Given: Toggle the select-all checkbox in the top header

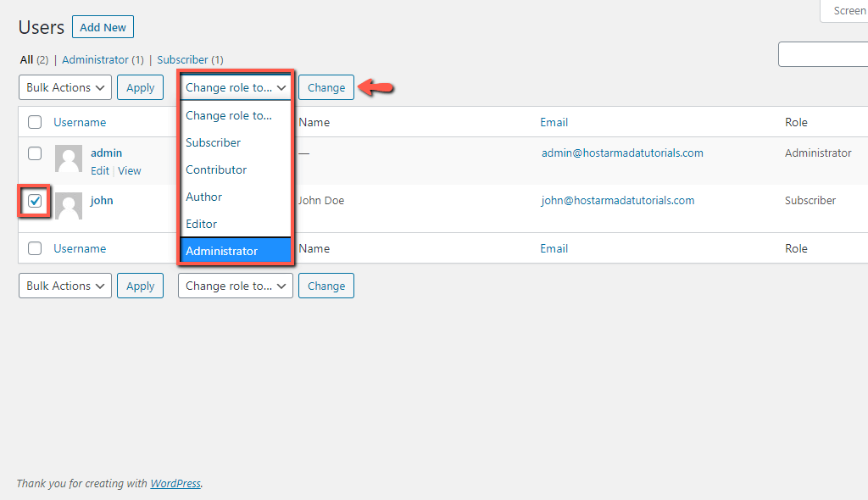Looking at the screenshot, I should coord(35,122).
